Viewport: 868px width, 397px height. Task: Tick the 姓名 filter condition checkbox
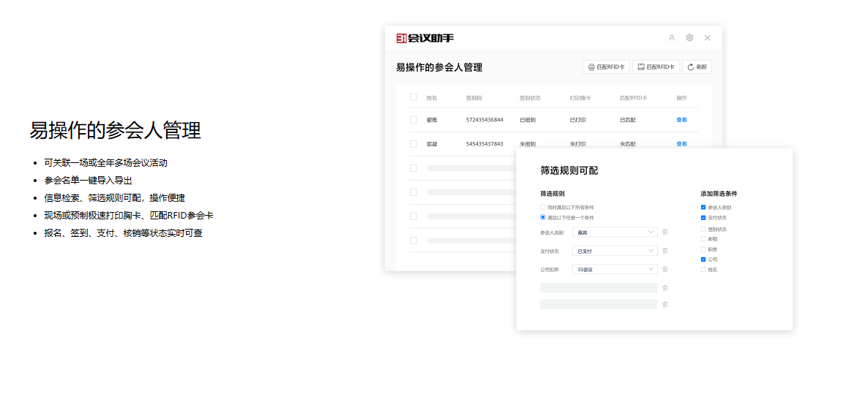click(x=703, y=269)
